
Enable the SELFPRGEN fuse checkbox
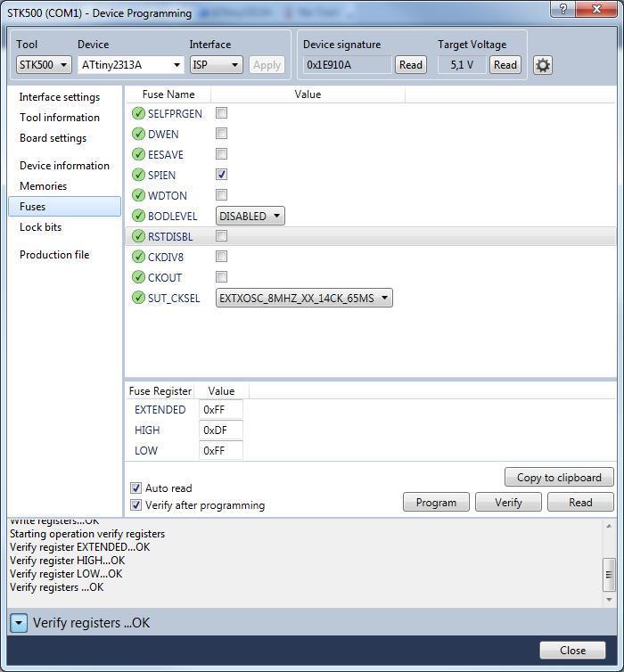click(222, 113)
